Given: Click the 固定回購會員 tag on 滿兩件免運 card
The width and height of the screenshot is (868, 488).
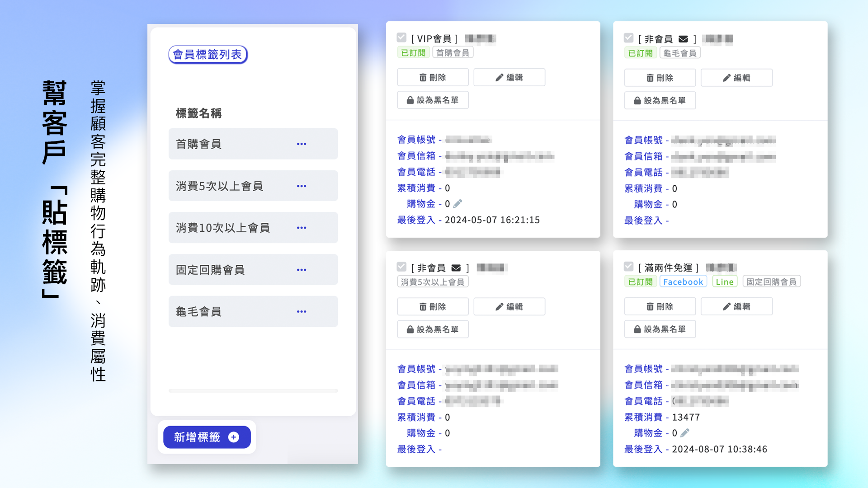Looking at the screenshot, I should click(771, 282).
